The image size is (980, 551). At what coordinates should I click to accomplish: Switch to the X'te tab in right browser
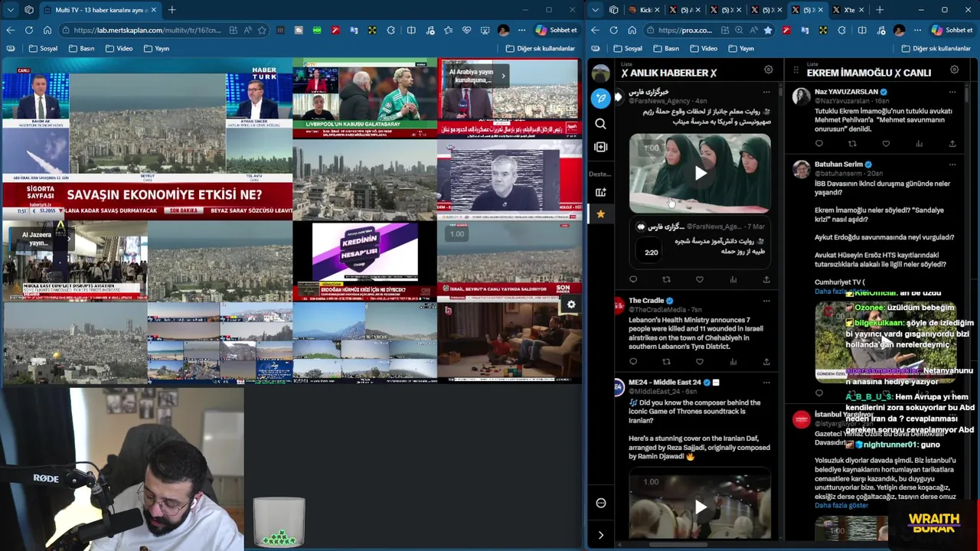[x=848, y=10]
